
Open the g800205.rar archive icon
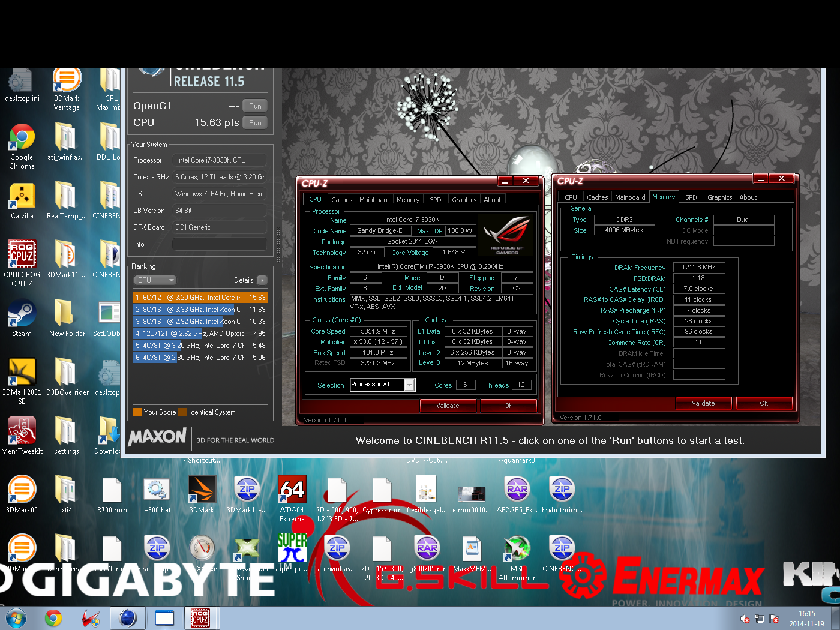(x=427, y=553)
